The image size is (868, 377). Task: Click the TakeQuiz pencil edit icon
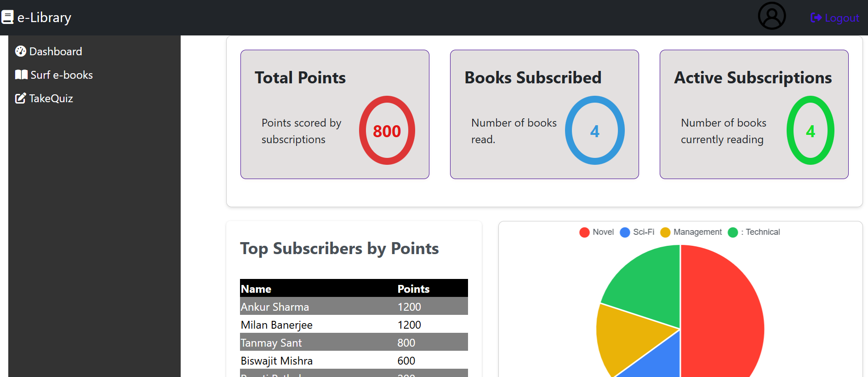pos(21,98)
